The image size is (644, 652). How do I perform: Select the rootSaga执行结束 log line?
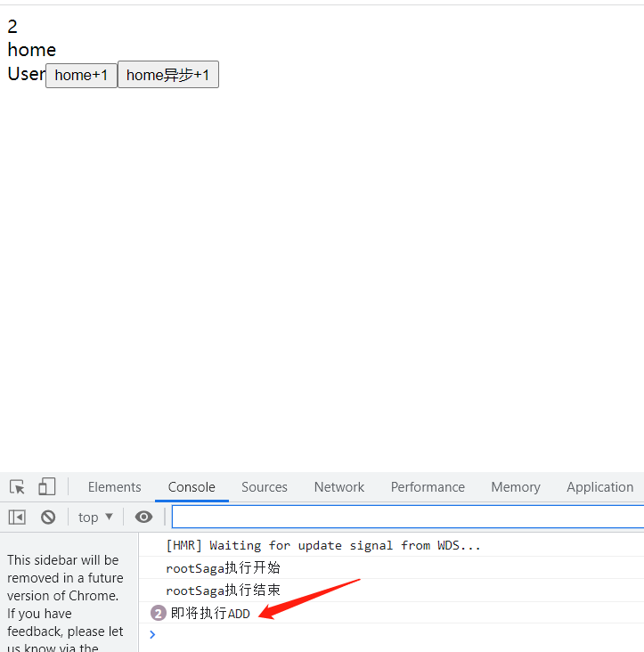pyautogui.click(x=223, y=590)
